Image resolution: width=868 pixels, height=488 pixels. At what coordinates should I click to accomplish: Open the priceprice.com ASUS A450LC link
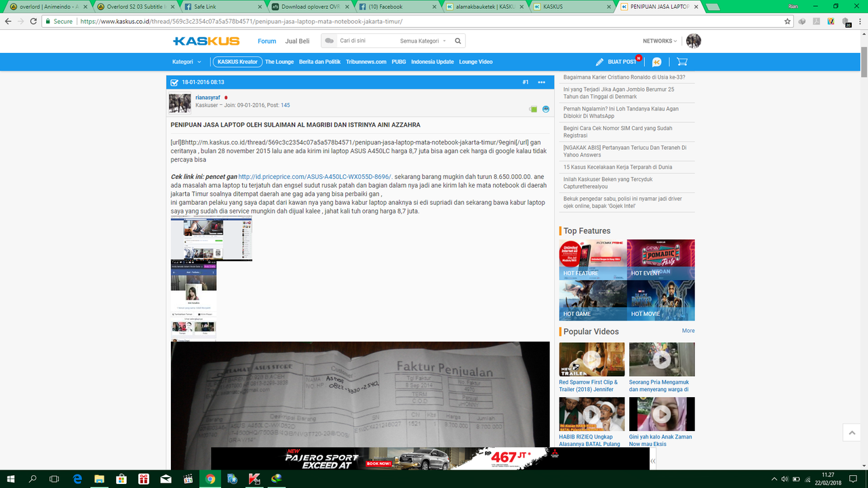(x=315, y=176)
